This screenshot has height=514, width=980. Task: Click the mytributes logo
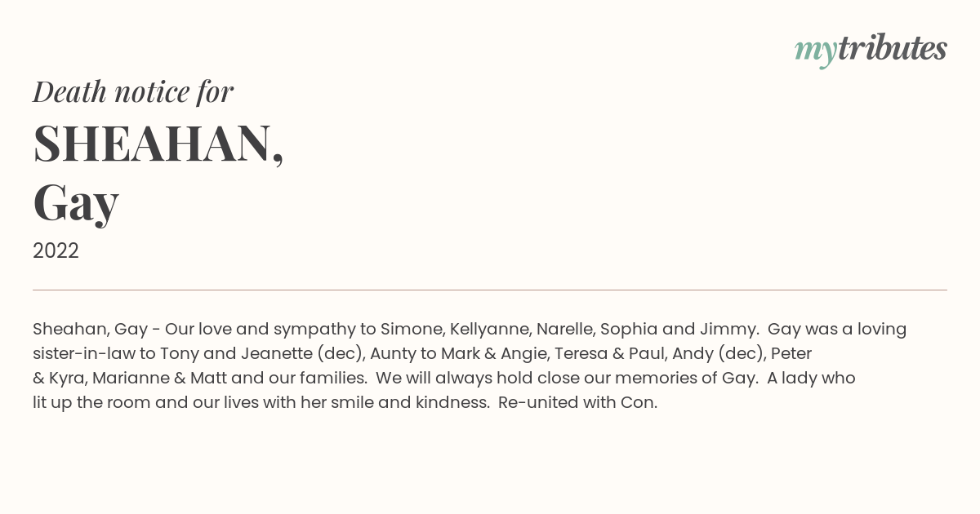(871, 50)
